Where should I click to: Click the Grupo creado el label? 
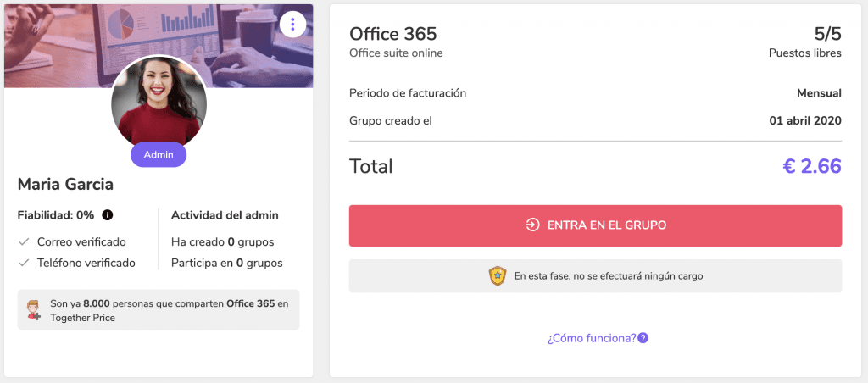tap(390, 120)
